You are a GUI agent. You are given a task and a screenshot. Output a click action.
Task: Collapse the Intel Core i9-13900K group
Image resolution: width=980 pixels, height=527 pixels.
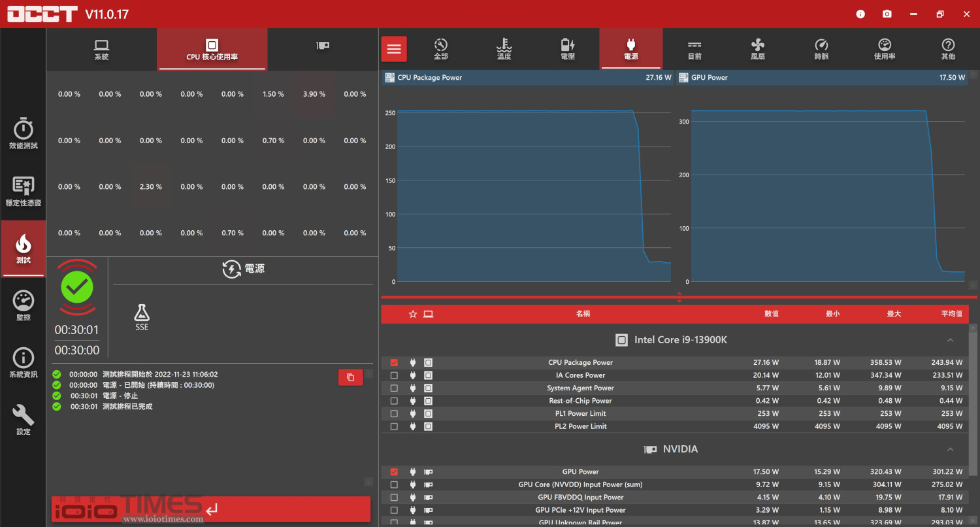coord(950,340)
